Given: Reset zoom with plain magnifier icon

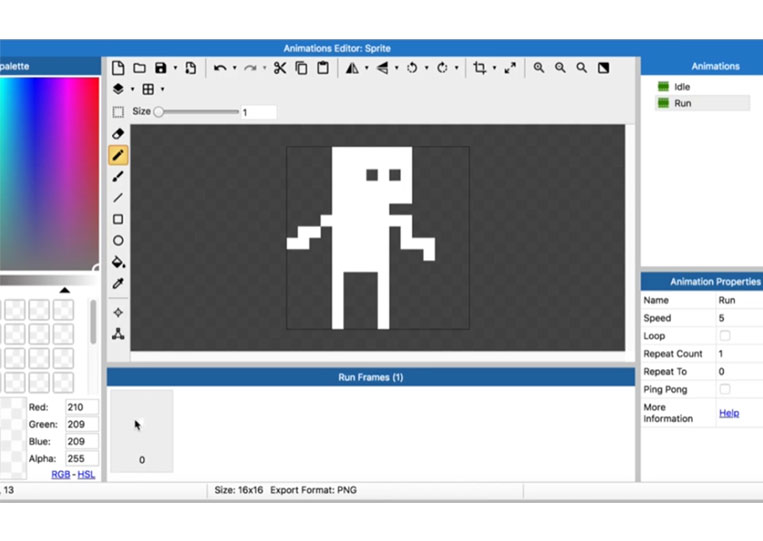Looking at the screenshot, I should click(581, 68).
